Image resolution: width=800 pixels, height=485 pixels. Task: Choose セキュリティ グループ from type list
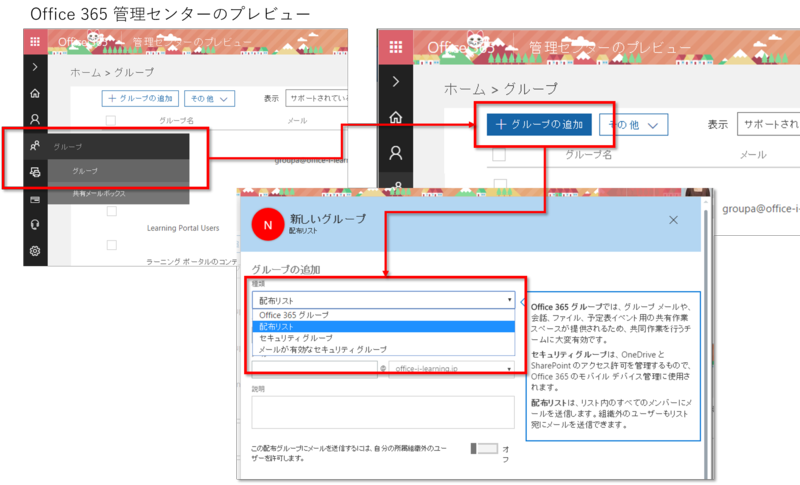(384, 338)
